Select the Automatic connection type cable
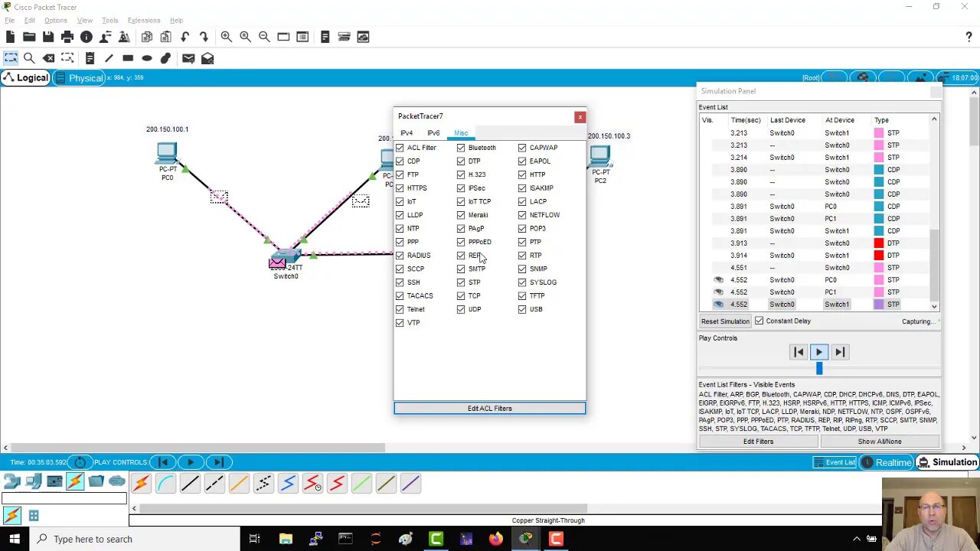The height and width of the screenshot is (551, 980). point(141,483)
